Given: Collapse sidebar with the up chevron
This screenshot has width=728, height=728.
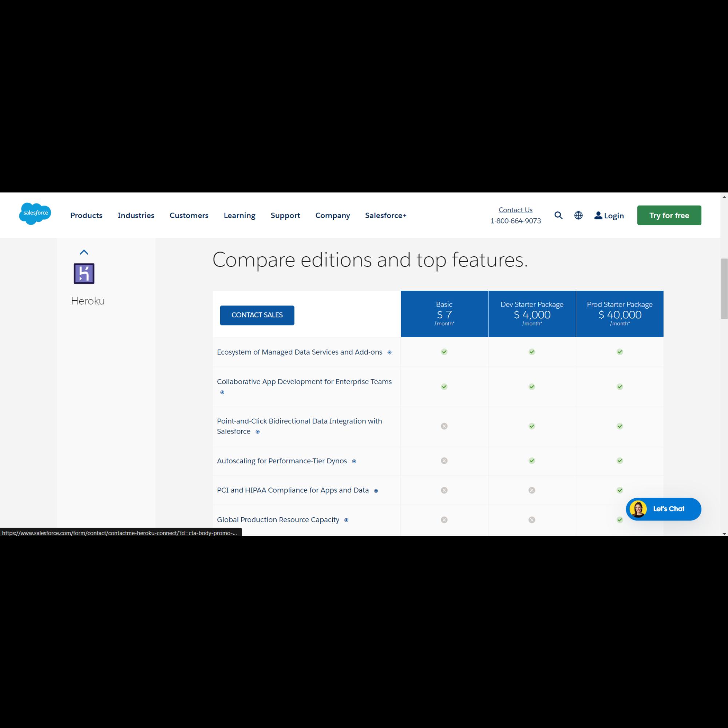Looking at the screenshot, I should pos(84,252).
